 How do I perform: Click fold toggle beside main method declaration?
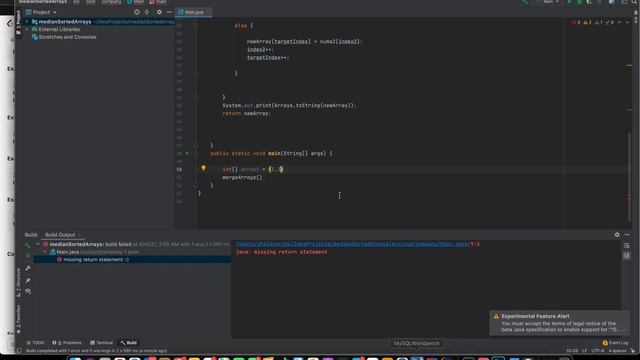point(196,153)
